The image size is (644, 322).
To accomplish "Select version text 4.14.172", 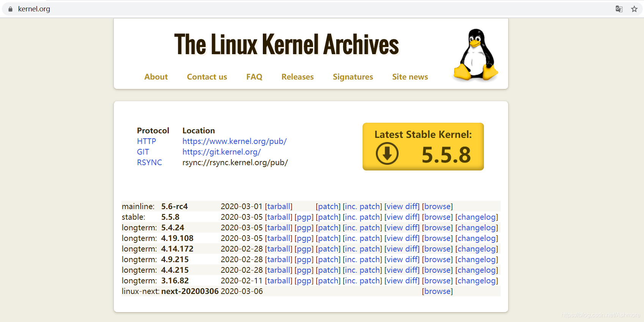I will tap(177, 249).
